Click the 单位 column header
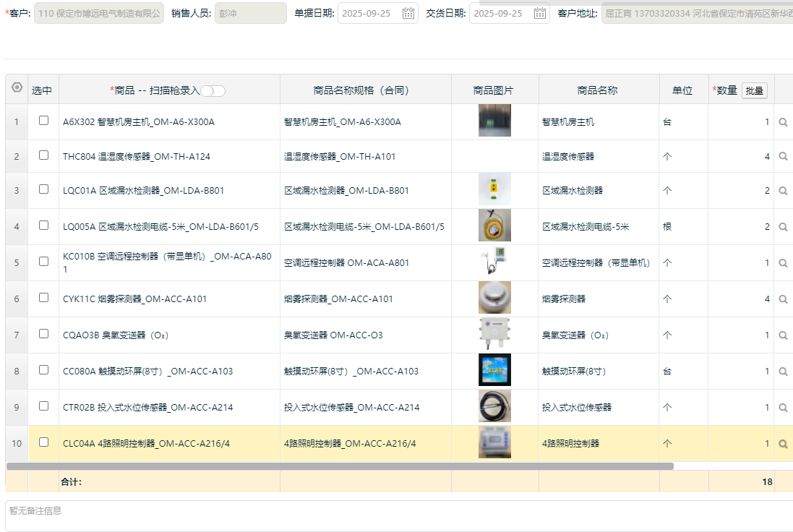The image size is (793, 532). click(x=682, y=90)
